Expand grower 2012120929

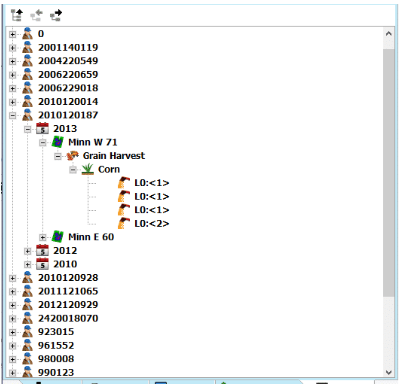click(x=12, y=305)
